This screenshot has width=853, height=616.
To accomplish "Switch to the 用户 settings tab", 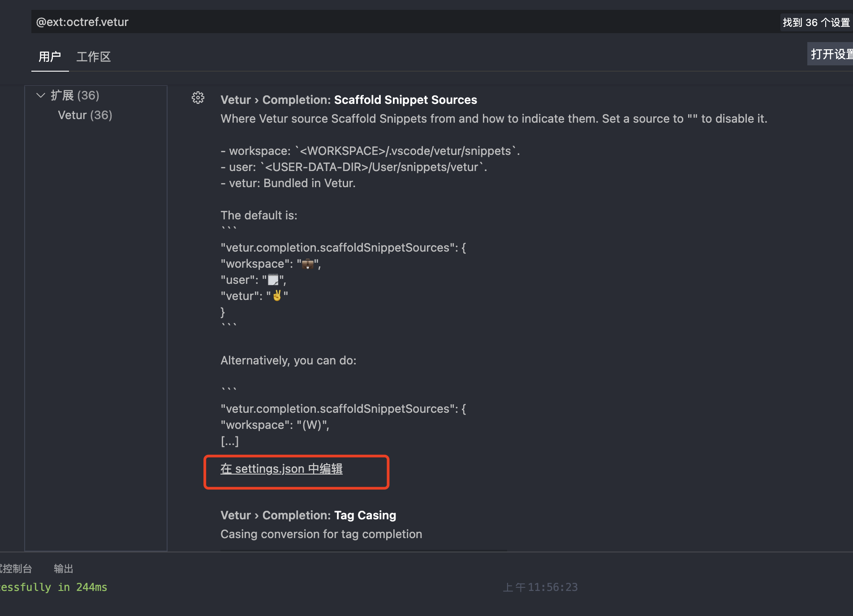I will 50,57.
